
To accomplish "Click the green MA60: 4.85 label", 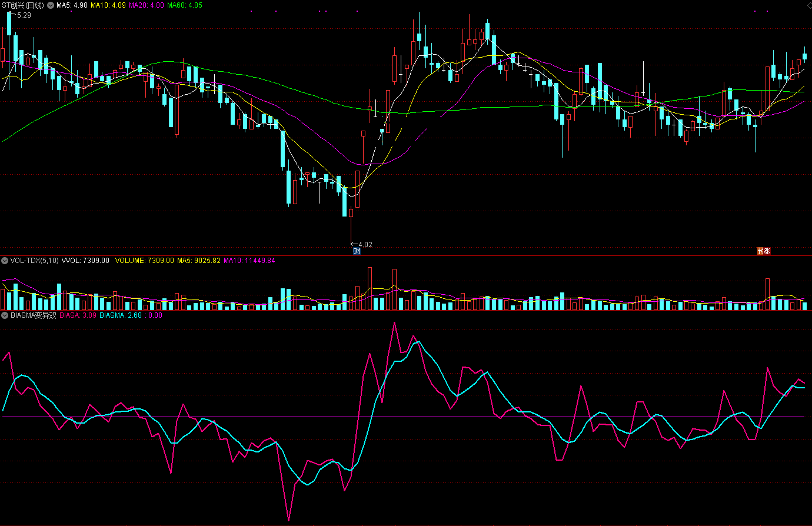I will click(x=185, y=5).
